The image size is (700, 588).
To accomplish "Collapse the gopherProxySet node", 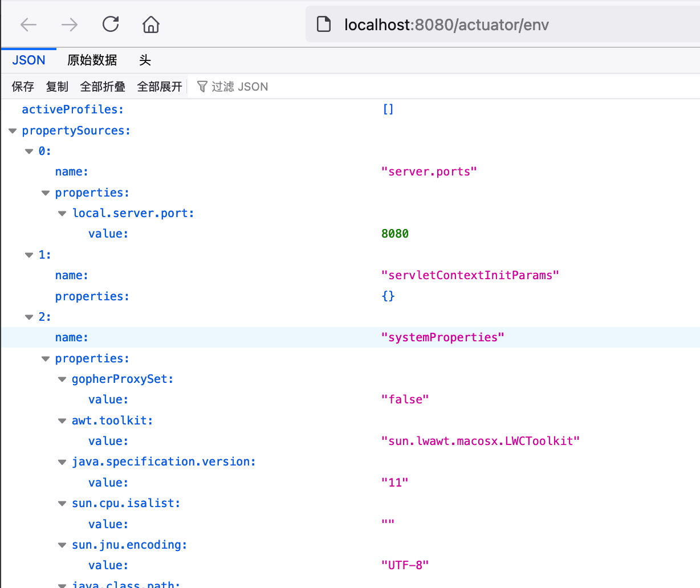I will [x=62, y=379].
